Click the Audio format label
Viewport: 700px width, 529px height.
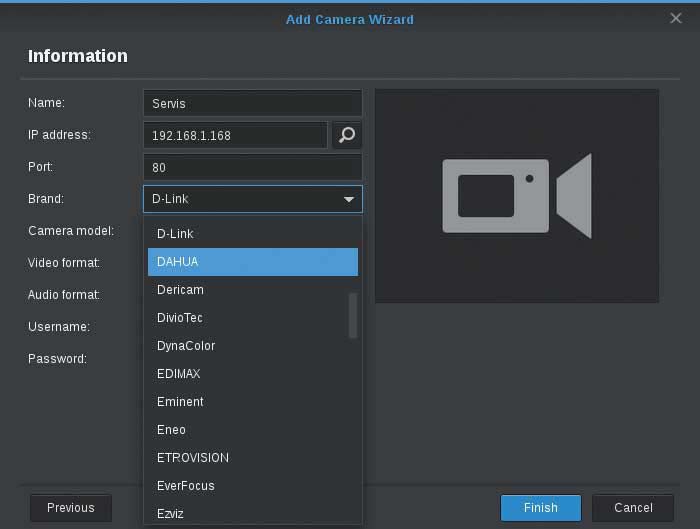click(64, 295)
